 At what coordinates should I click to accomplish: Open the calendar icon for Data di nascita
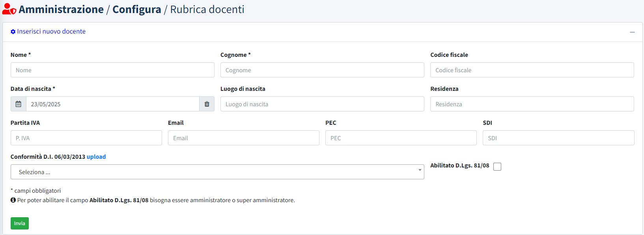18,104
